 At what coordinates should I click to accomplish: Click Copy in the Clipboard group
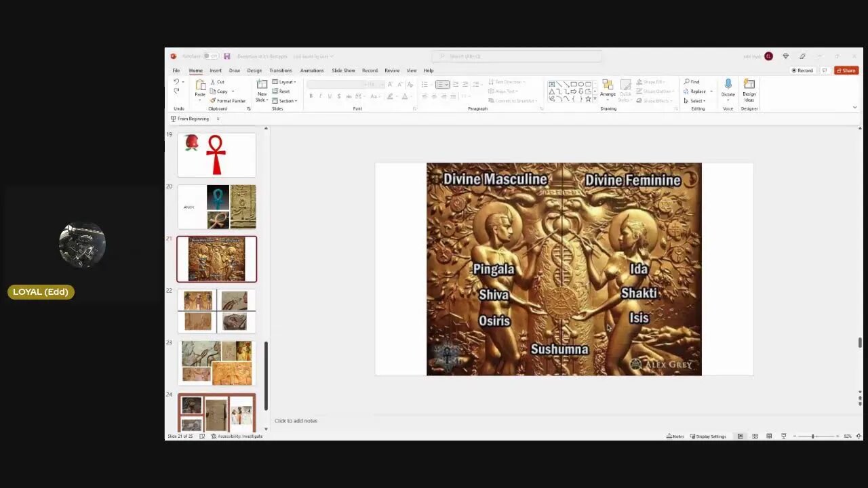219,91
